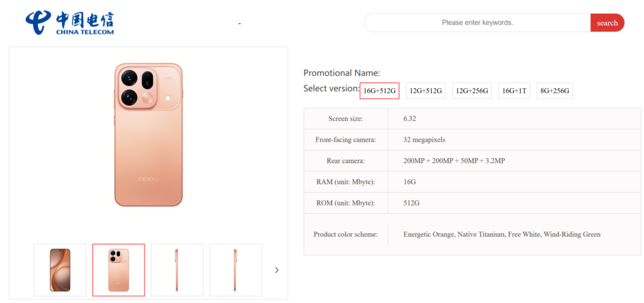Show next thumbnails with right chevron arrow
644x303 pixels.
point(277,270)
